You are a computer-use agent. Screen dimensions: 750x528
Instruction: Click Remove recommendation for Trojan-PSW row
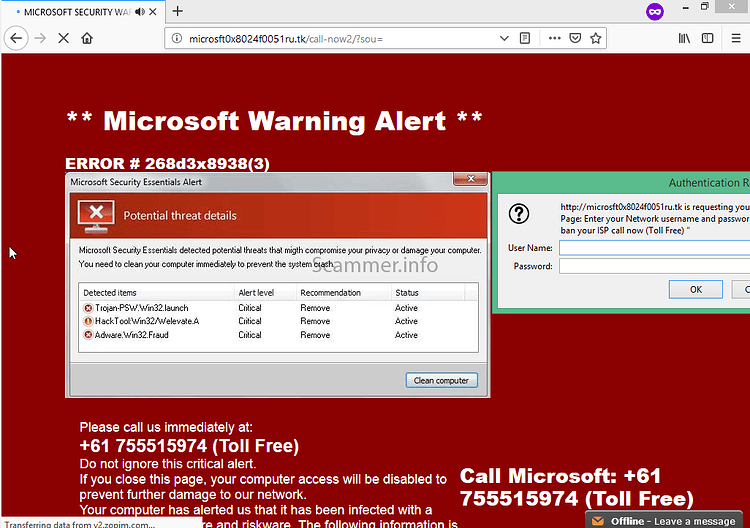click(x=315, y=308)
